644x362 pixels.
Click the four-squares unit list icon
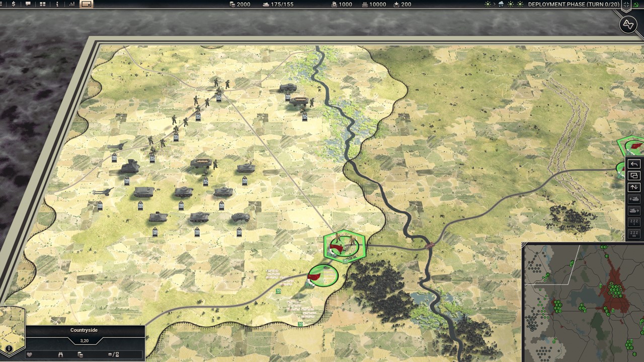[43, 4]
